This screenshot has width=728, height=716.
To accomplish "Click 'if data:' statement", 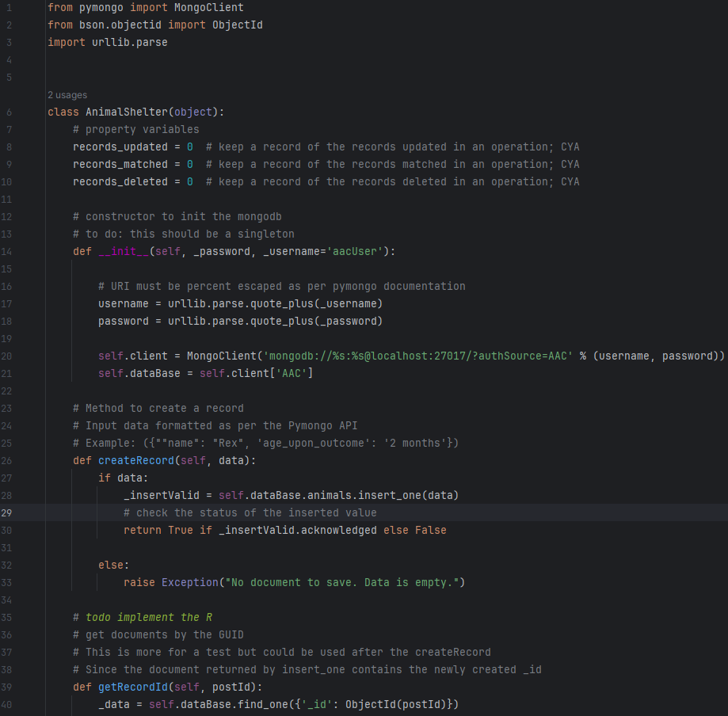I will [x=123, y=478].
